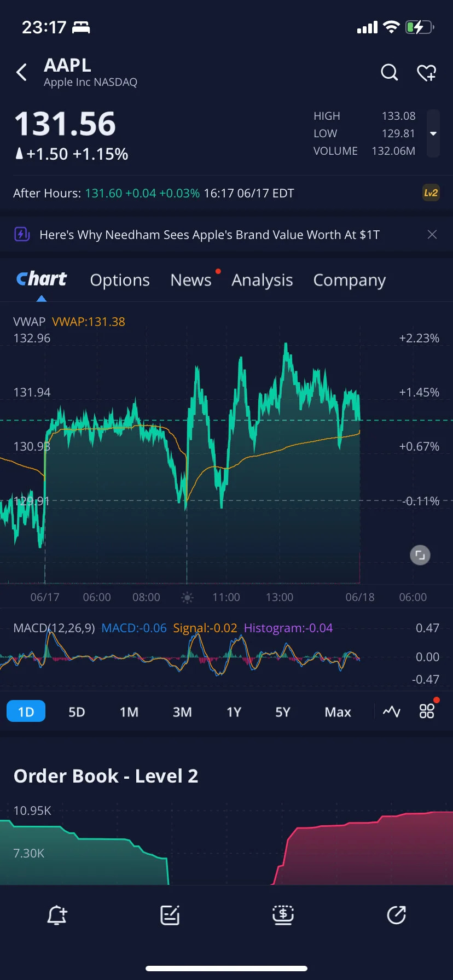Viewport: 453px width, 980px height.
Task: Open trade dollar icon in bottom bar
Action: coord(283,915)
